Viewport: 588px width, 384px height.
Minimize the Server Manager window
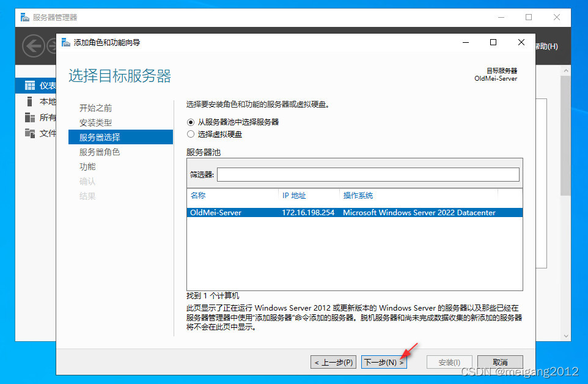coord(501,17)
